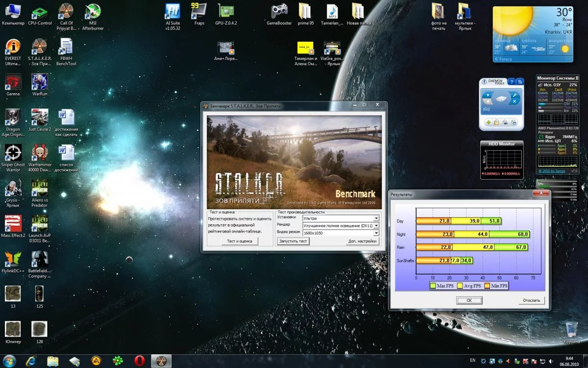Viewport: 588px width, 368px height.
Task: Click the green plus in DAEMON Tools gadget
Action: [488, 122]
